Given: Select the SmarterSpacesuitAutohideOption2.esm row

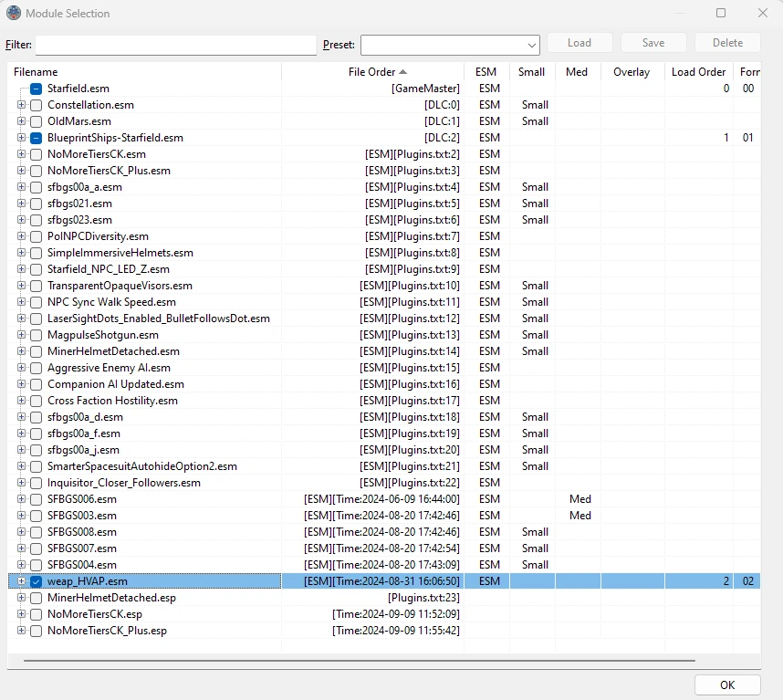Looking at the screenshot, I should point(384,466).
